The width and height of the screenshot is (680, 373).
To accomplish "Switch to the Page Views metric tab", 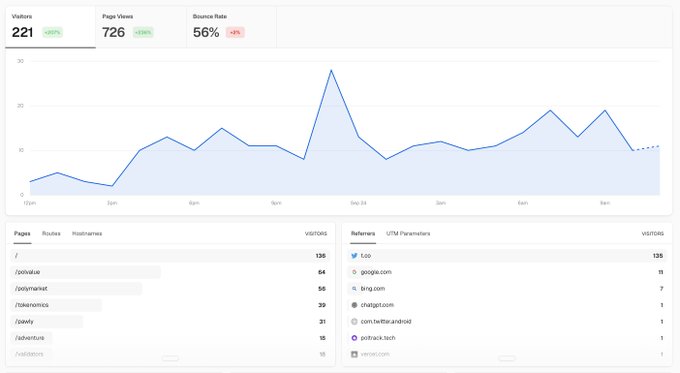I will [141, 27].
